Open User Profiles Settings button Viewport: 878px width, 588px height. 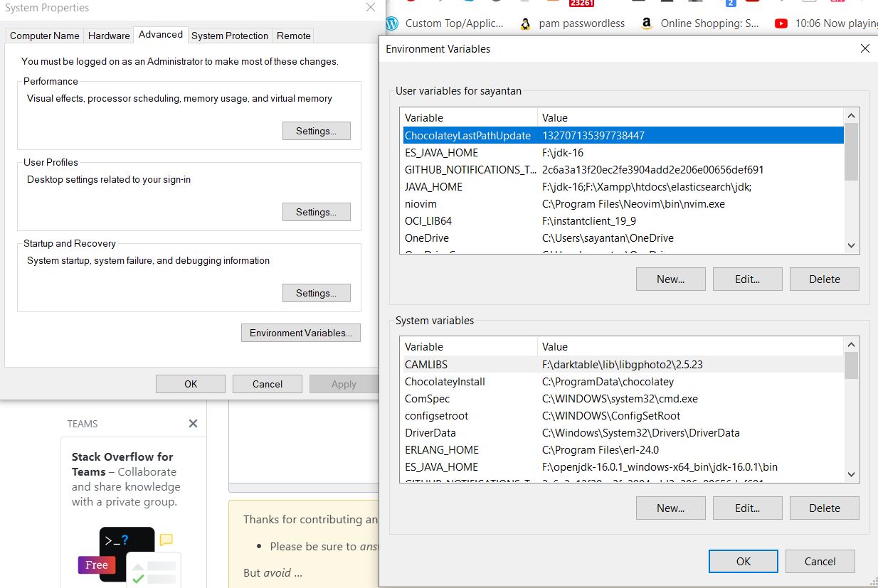tap(317, 212)
